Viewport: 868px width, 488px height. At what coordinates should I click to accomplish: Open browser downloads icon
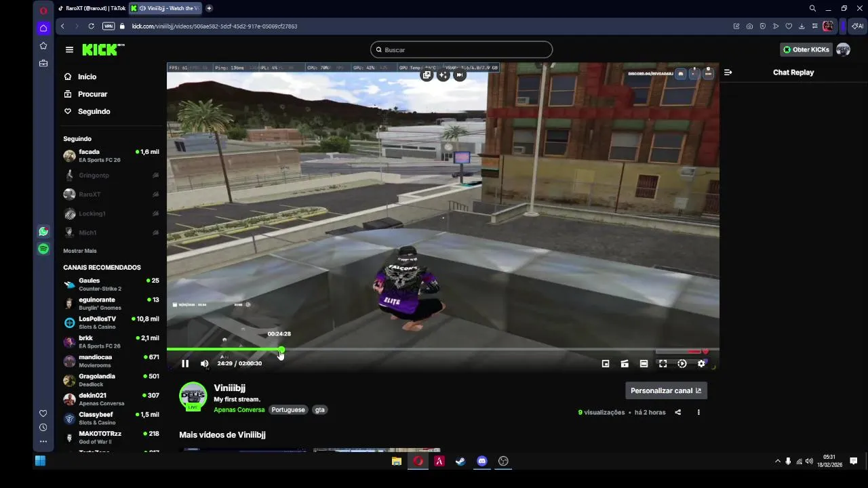(802, 26)
